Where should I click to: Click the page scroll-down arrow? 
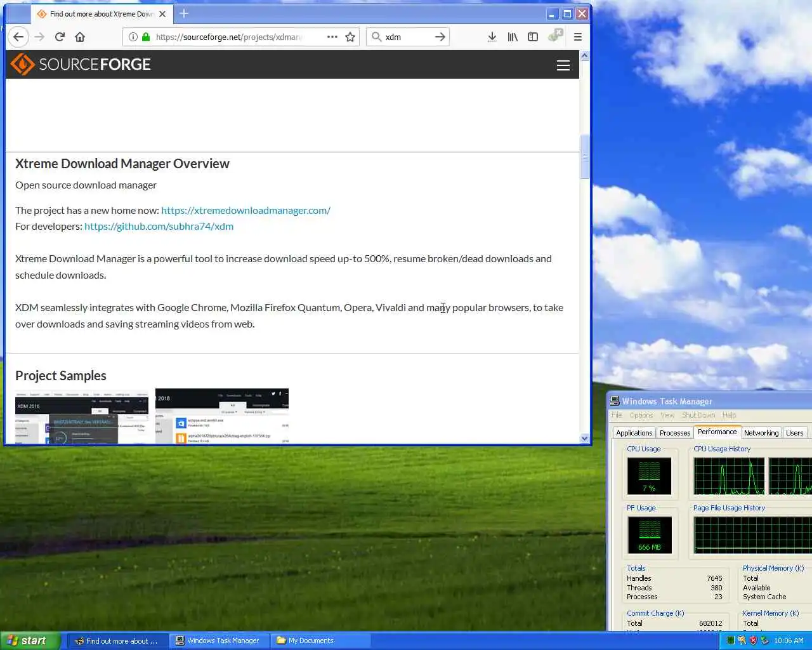point(584,438)
